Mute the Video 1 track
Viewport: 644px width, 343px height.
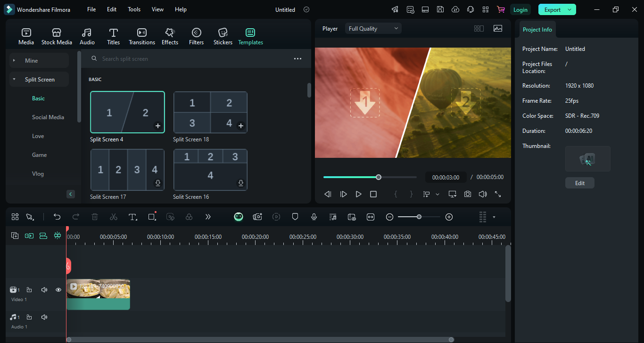pos(44,289)
